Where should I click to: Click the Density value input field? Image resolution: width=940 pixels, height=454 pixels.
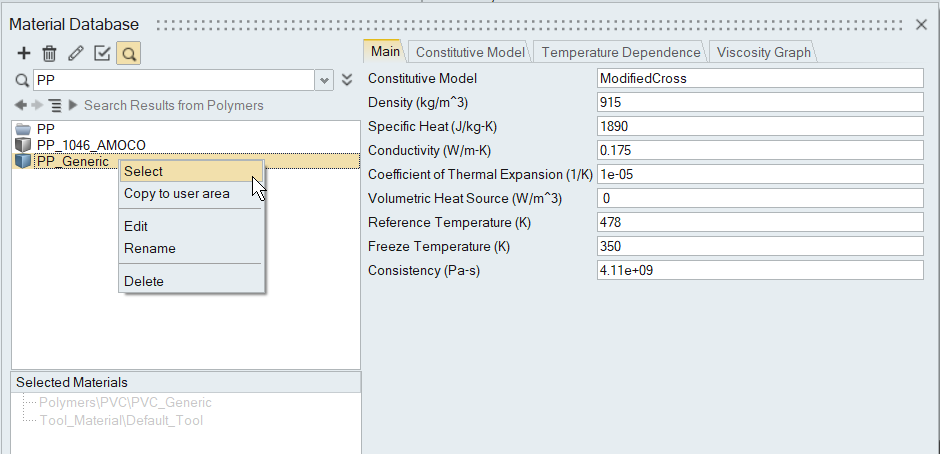pyautogui.click(x=758, y=102)
